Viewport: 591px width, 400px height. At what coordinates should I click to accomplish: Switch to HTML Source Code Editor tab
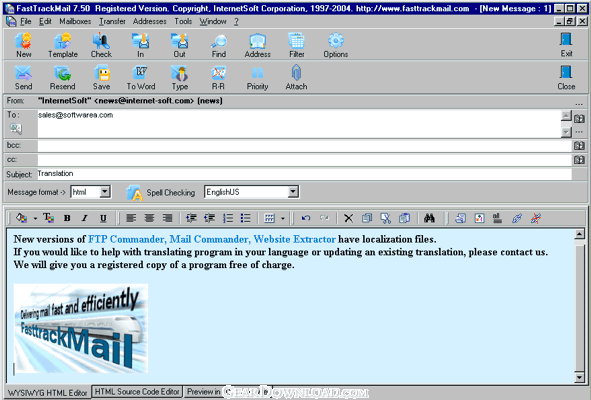point(137,392)
